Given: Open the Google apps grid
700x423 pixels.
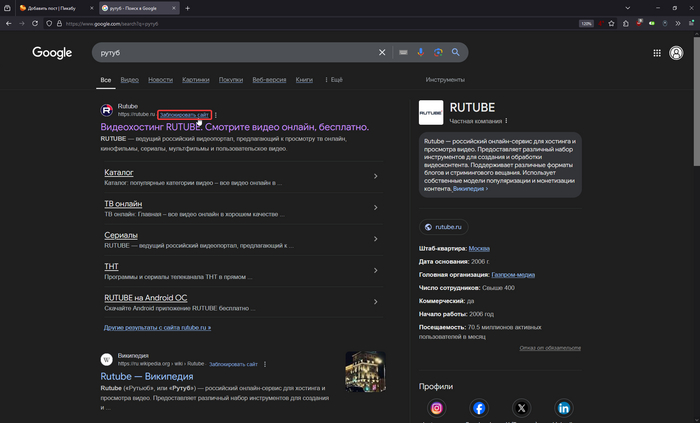Looking at the screenshot, I should (657, 53).
